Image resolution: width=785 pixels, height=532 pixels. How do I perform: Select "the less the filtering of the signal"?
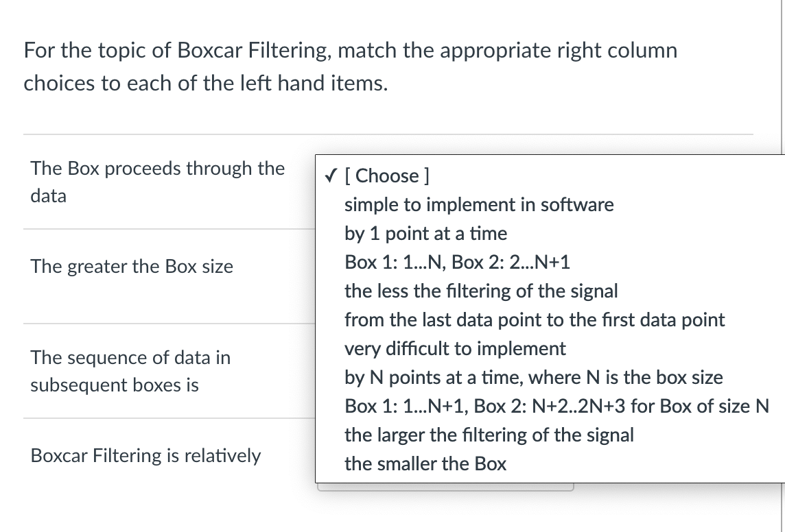(482, 291)
